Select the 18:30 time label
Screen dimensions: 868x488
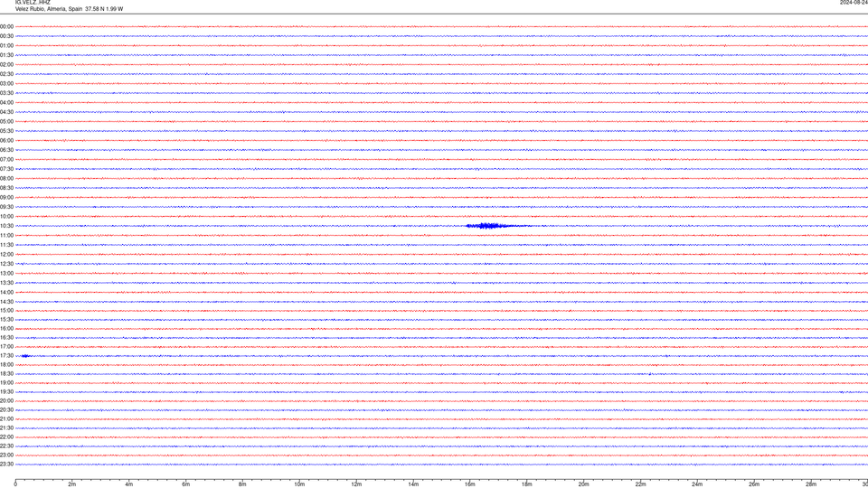click(6, 373)
